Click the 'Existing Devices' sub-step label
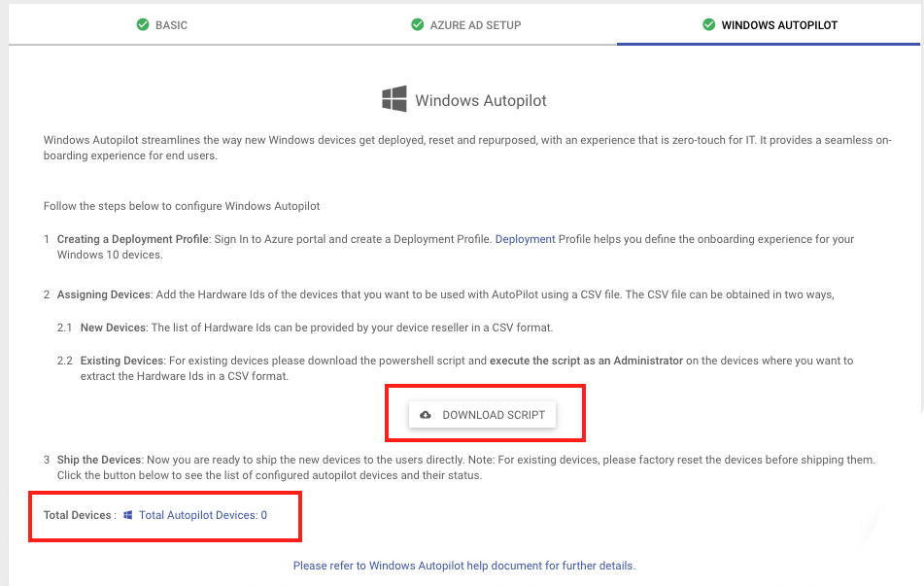Image resolution: width=924 pixels, height=586 pixels. (x=122, y=361)
